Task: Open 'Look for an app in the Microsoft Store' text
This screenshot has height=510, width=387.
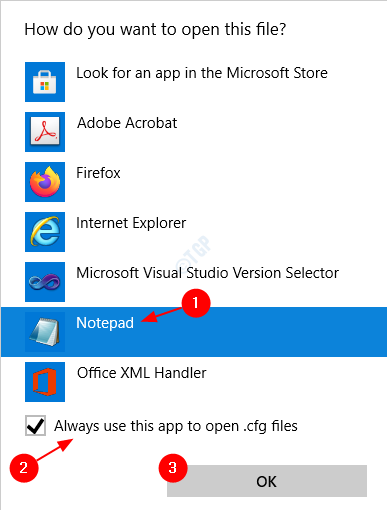Action: pyautogui.click(x=202, y=73)
